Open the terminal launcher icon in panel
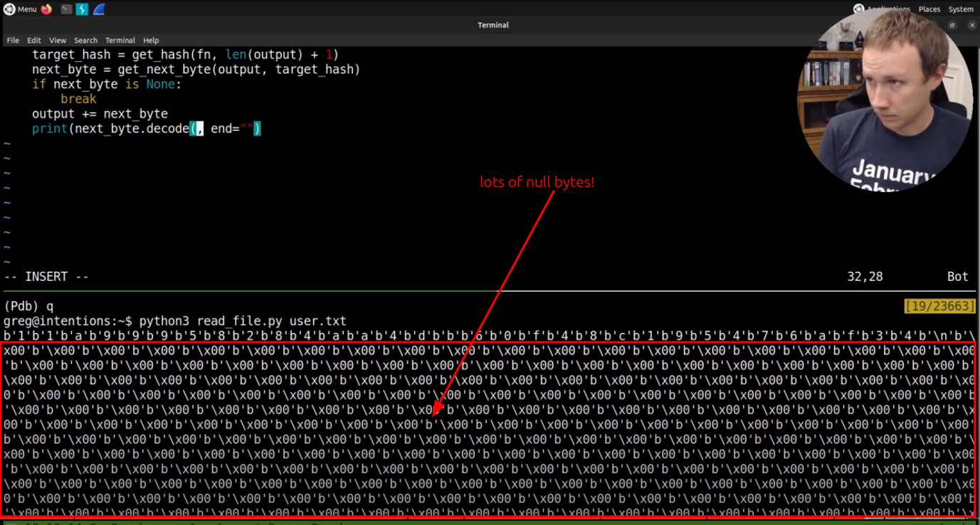This screenshot has width=980, height=525. click(x=66, y=9)
